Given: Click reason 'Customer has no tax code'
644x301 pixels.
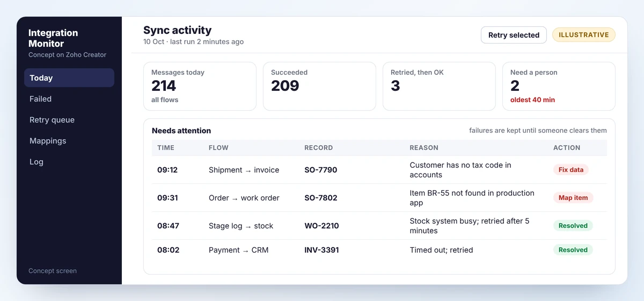Looking at the screenshot, I should (x=460, y=170).
